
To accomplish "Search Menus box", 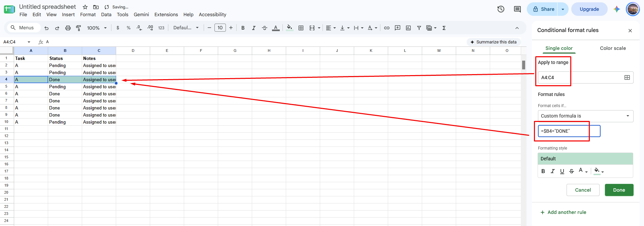I will 24,28.
